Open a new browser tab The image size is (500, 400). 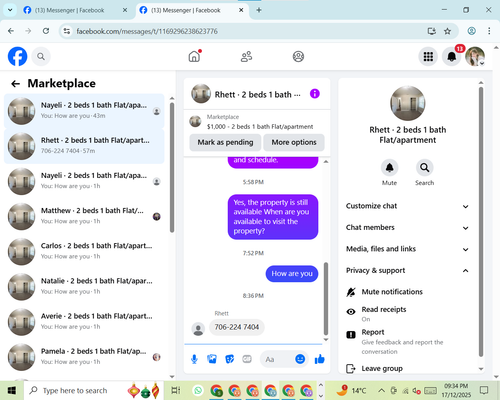(259, 10)
